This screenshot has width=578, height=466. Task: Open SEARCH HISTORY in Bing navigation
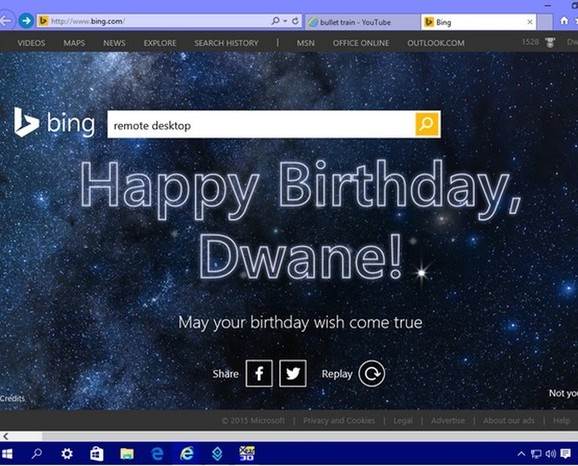pos(226,43)
